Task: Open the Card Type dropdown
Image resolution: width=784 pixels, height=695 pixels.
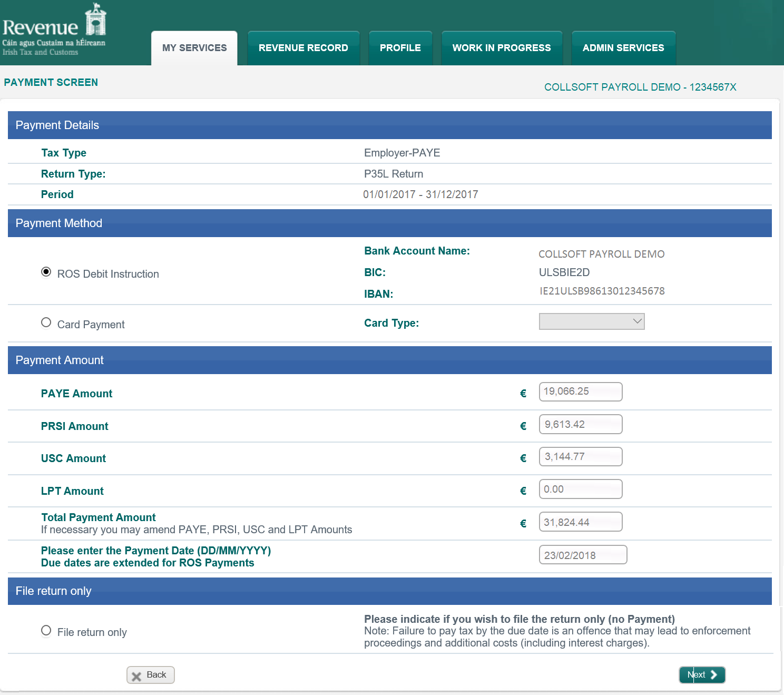Action: (x=591, y=321)
